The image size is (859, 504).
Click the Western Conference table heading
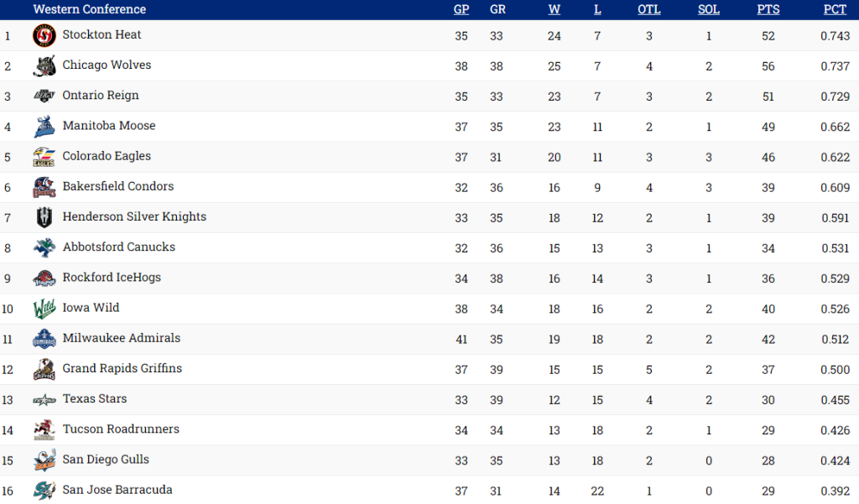90,9
